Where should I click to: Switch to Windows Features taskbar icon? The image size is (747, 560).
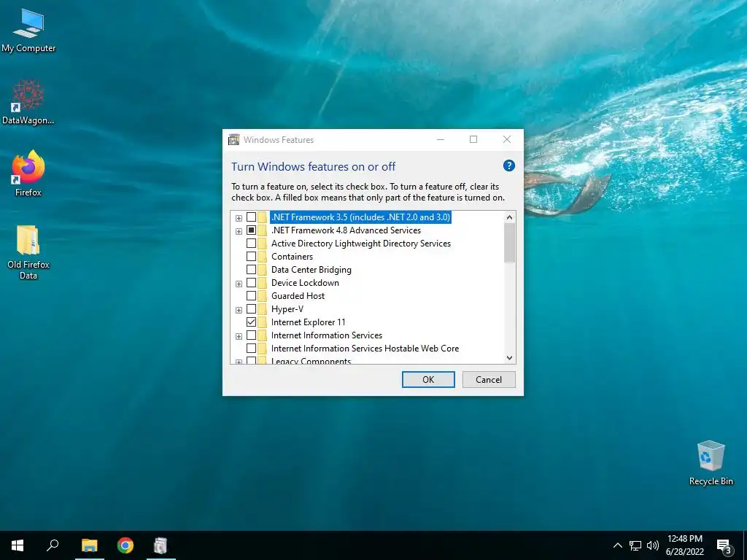(160, 545)
